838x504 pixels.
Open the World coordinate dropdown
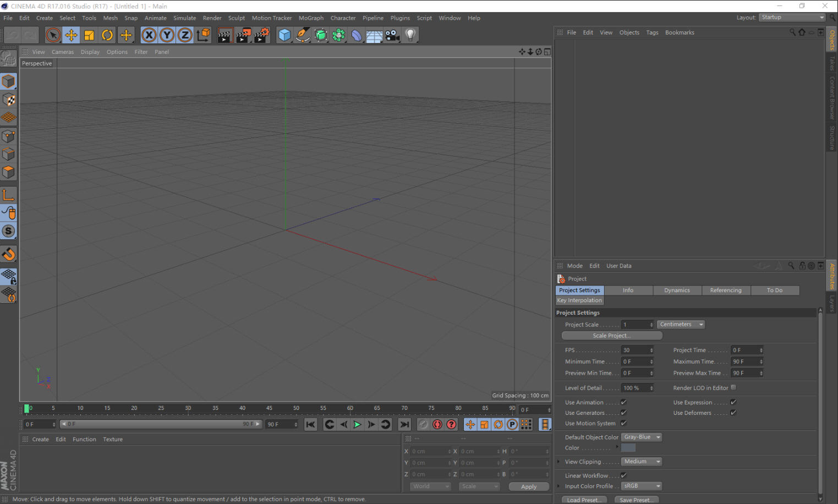(x=430, y=486)
